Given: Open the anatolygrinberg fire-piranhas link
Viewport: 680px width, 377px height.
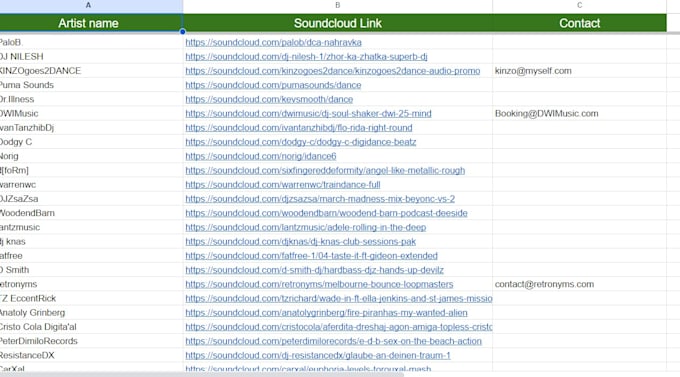Looking at the screenshot, I should (327, 313).
